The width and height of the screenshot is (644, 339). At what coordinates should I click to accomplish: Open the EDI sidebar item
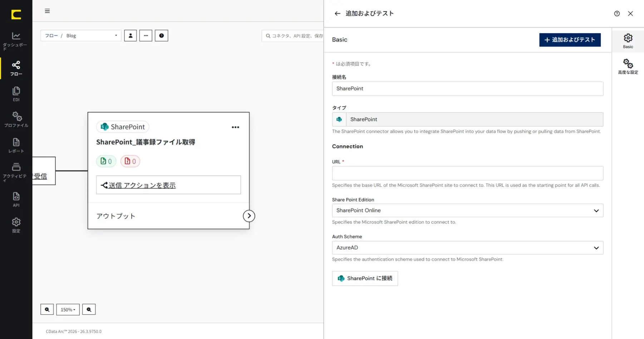(16, 94)
